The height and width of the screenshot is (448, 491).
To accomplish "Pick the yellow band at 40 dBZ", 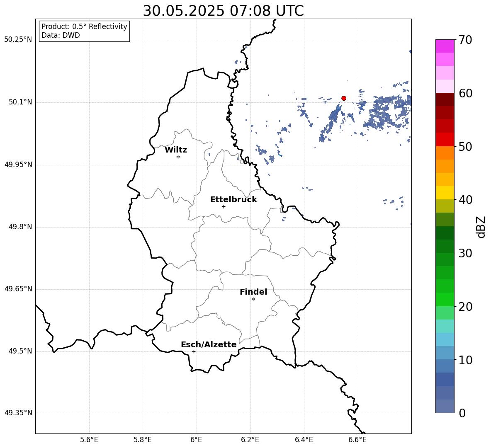I will click(x=445, y=193).
